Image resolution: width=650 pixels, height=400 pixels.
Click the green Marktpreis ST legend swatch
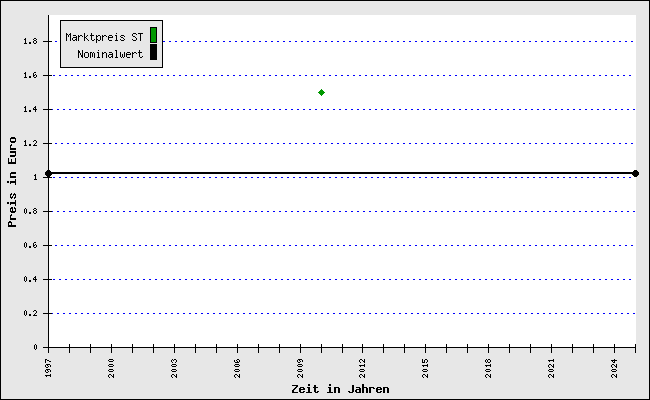[x=153, y=36]
